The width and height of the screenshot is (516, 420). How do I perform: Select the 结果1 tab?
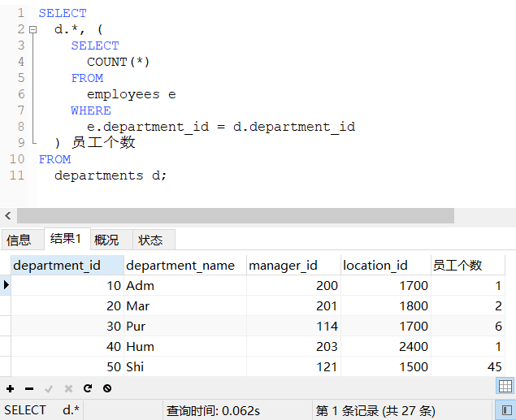pos(66,239)
